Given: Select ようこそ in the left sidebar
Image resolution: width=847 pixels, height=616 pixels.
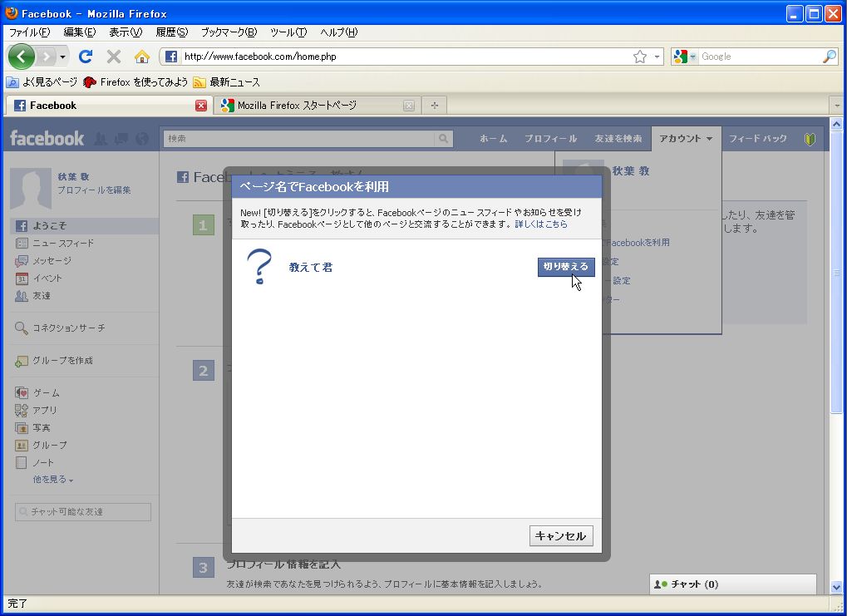Looking at the screenshot, I should 84,226.
